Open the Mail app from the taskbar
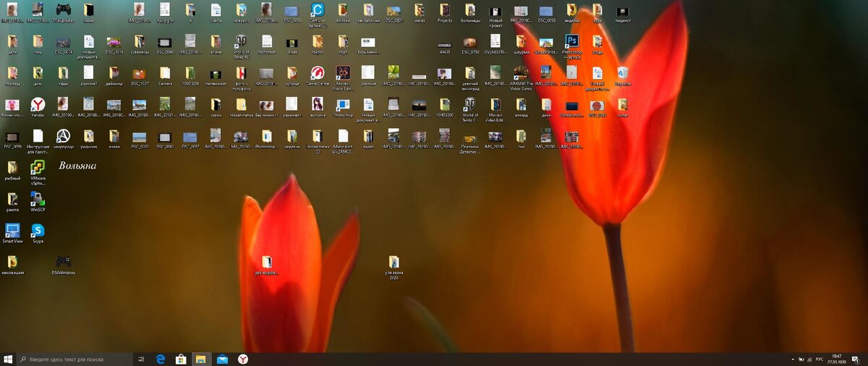The width and height of the screenshot is (868, 366). tap(222, 359)
